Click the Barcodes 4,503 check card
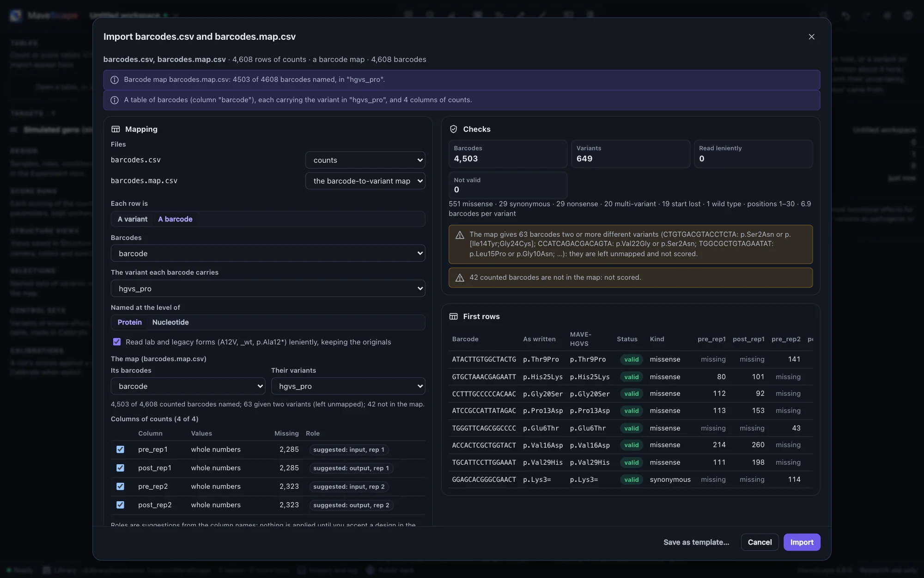 pos(508,154)
